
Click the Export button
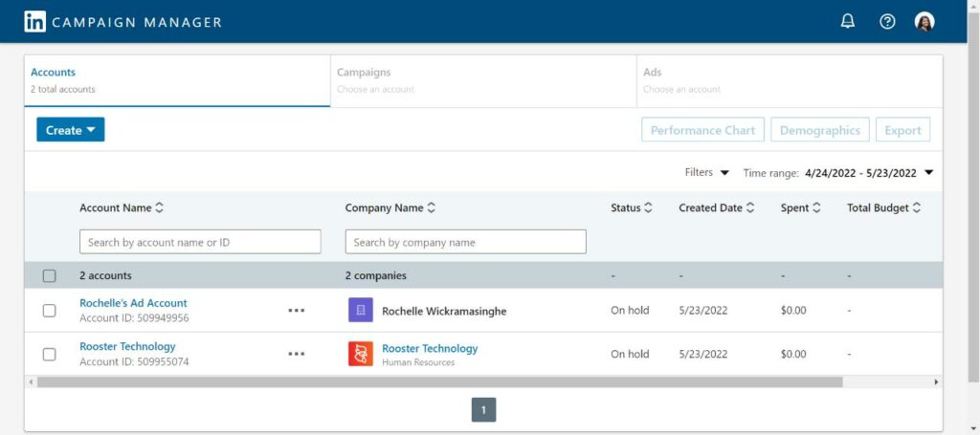click(903, 130)
